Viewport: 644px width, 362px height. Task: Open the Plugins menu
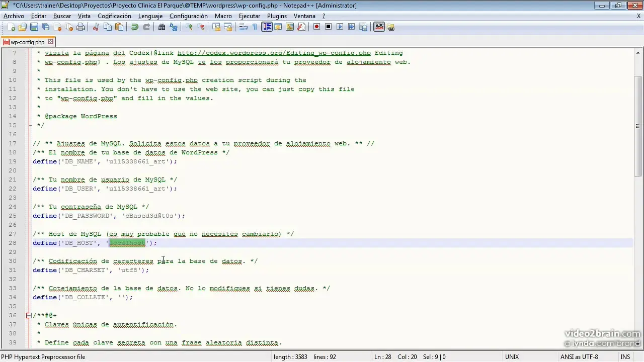[277, 16]
